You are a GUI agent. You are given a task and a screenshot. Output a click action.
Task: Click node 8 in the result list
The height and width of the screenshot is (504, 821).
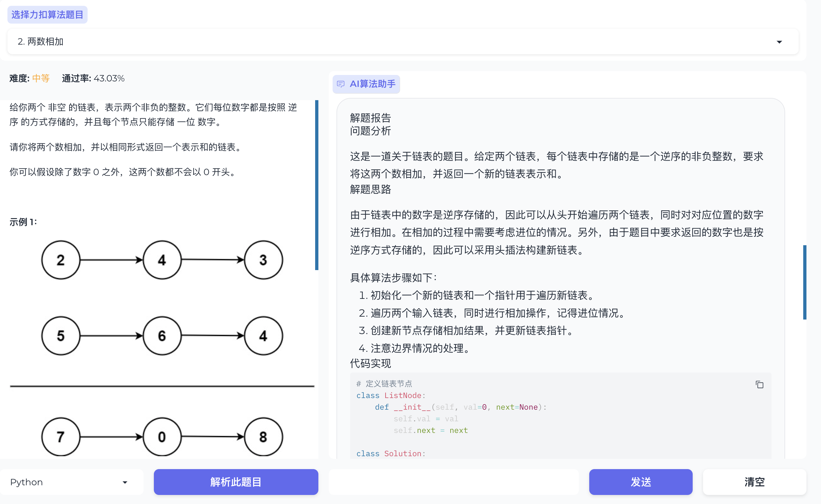(x=263, y=436)
